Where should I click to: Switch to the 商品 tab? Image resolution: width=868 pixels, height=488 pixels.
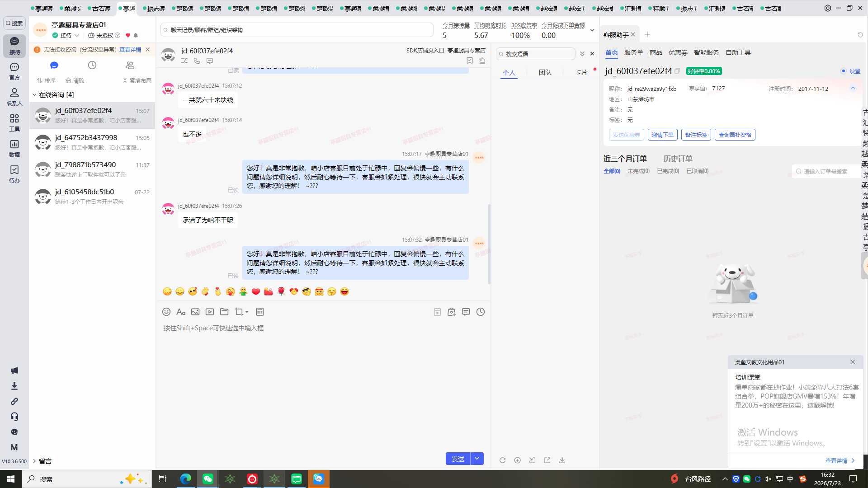pyautogui.click(x=656, y=52)
